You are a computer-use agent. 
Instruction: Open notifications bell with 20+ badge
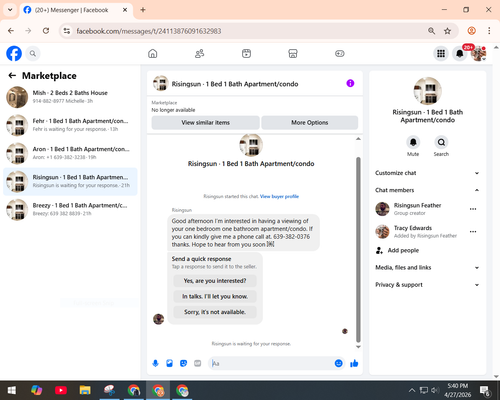[x=460, y=53]
